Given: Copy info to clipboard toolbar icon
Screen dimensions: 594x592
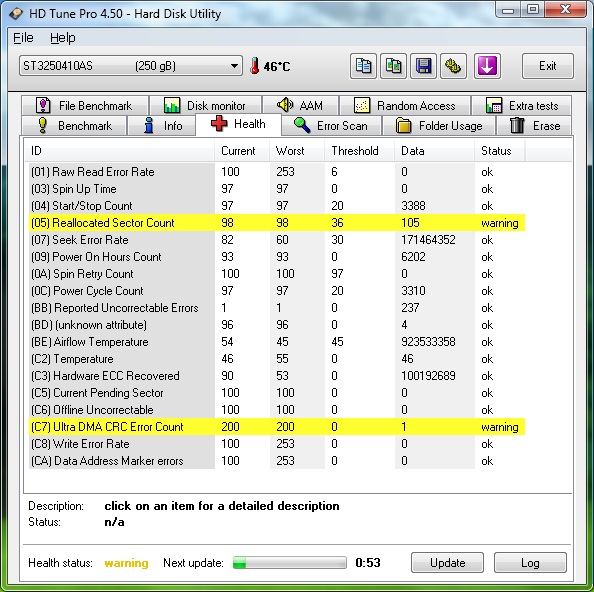Looking at the screenshot, I should [363, 66].
